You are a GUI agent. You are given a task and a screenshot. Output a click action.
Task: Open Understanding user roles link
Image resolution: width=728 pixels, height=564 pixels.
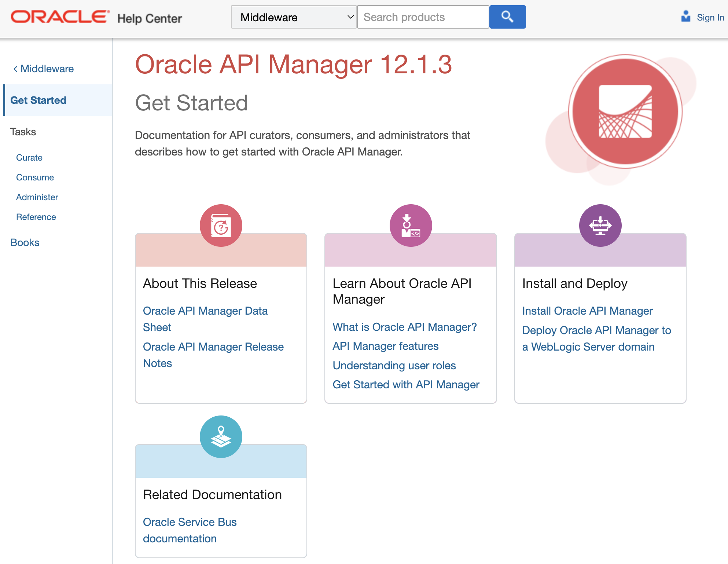point(394,366)
